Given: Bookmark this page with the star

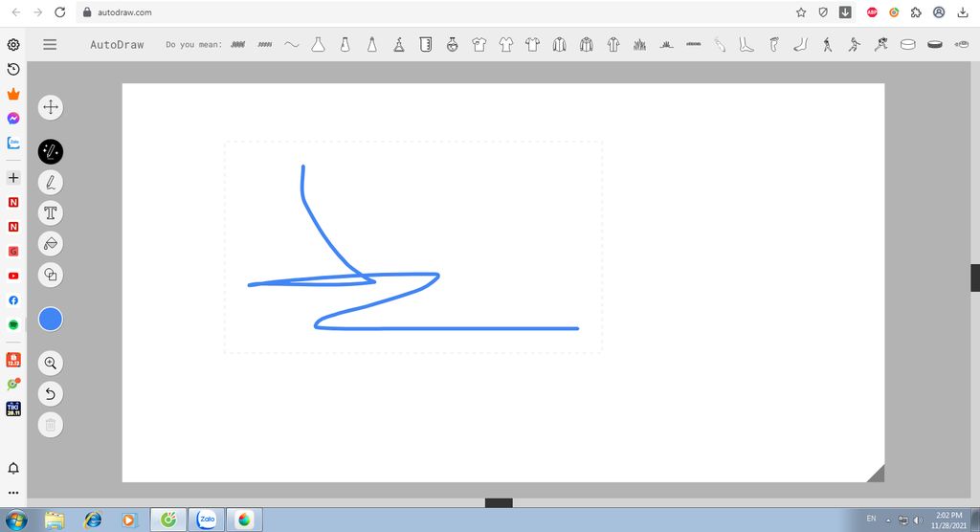Looking at the screenshot, I should [801, 11].
